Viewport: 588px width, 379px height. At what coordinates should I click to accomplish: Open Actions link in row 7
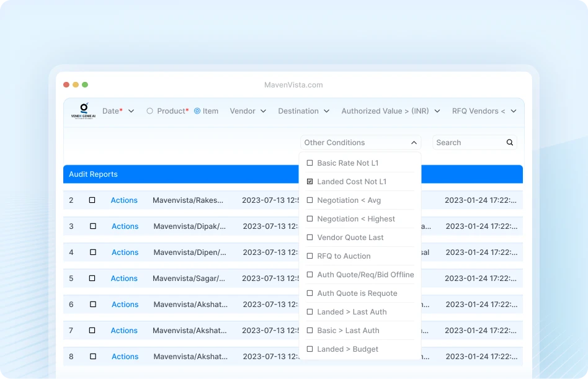coord(124,331)
